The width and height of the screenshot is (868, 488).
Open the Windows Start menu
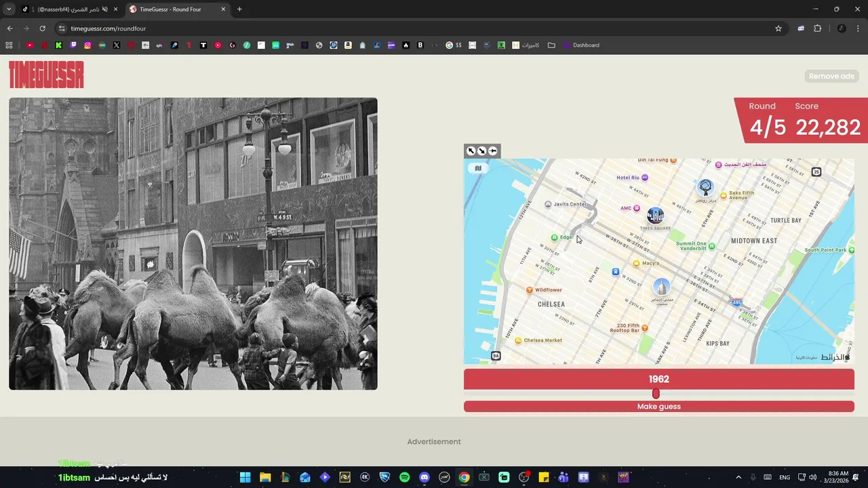(245, 477)
